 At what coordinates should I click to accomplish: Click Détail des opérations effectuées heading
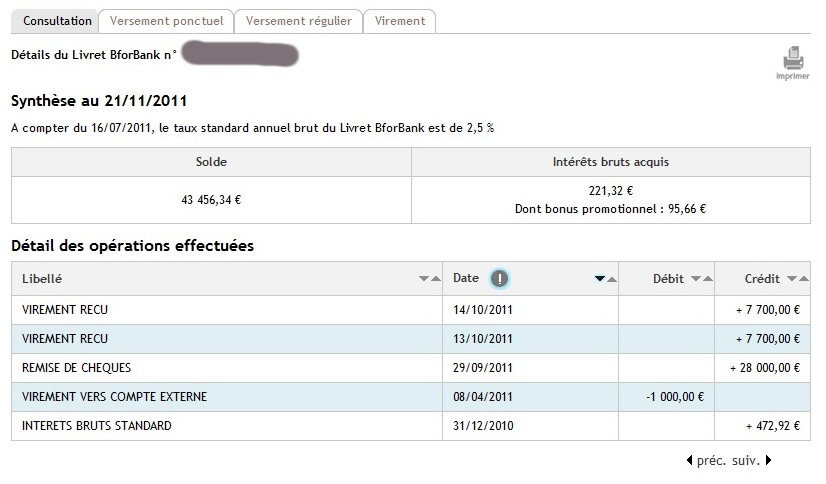click(x=132, y=245)
